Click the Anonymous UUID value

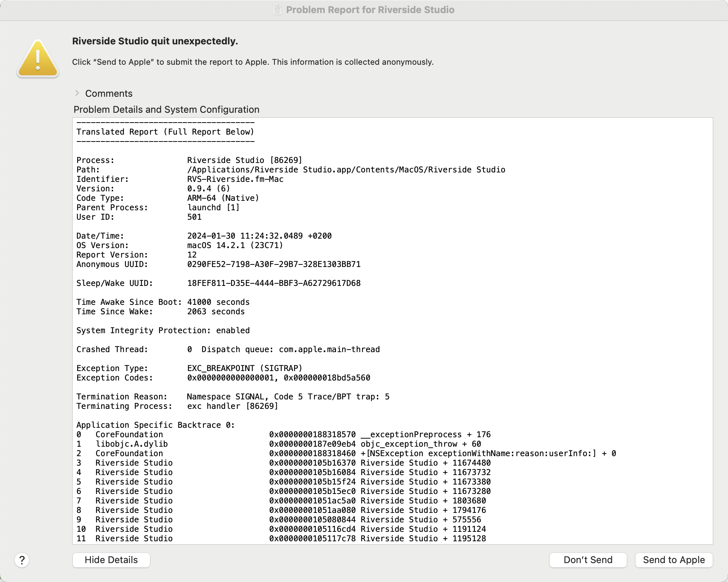[274, 264]
